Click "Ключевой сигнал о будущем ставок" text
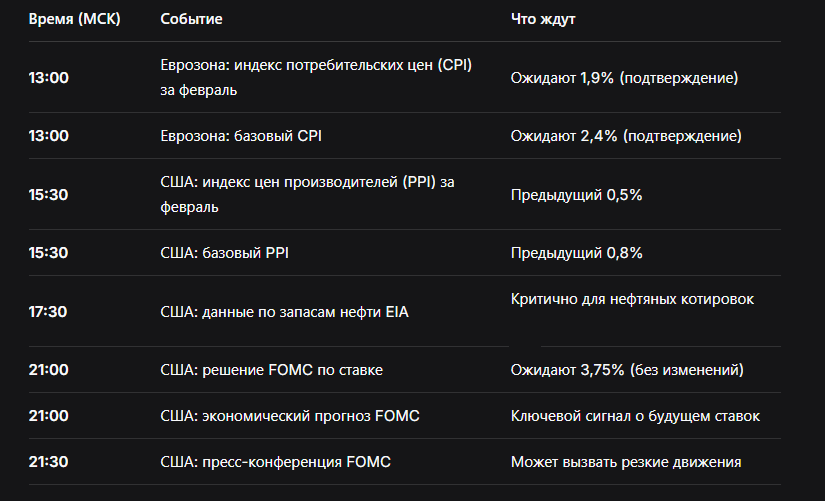Viewport: 825px width, 501px height. [x=635, y=416]
